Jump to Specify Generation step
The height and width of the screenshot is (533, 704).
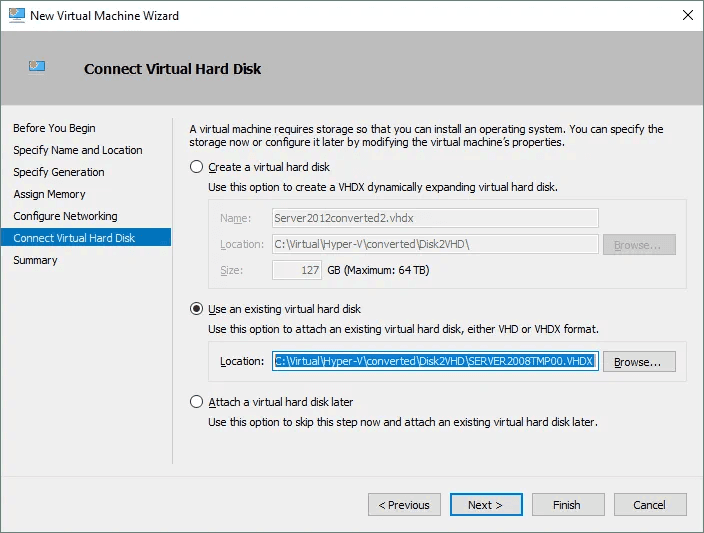[59, 172]
